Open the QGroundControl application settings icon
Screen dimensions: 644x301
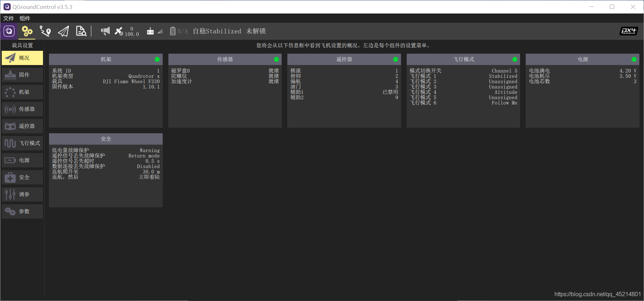tap(9, 31)
